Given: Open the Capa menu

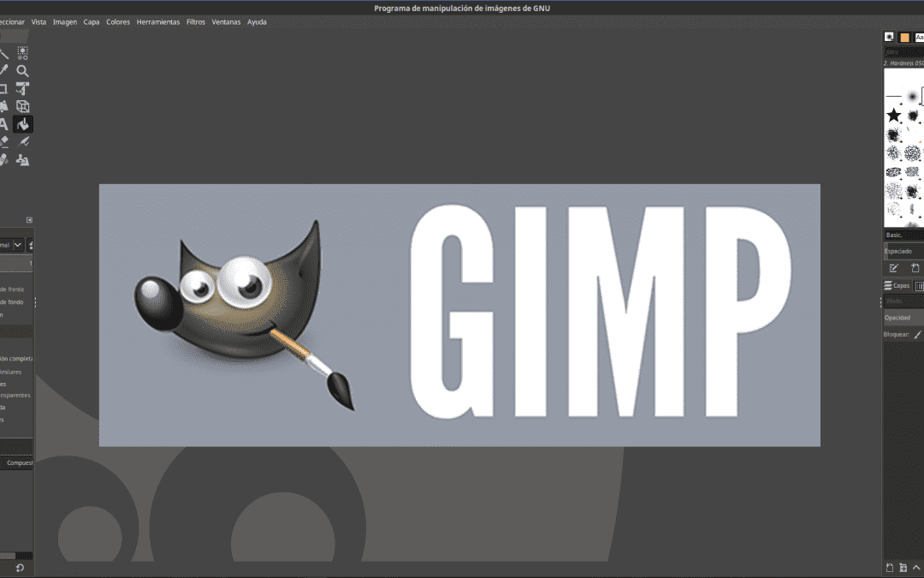Looking at the screenshot, I should (x=92, y=21).
